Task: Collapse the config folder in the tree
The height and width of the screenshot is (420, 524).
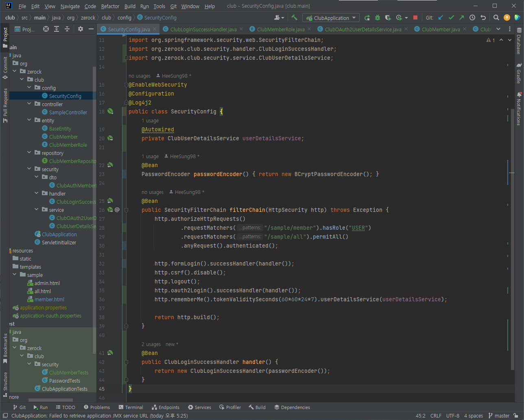Action: point(29,87)
